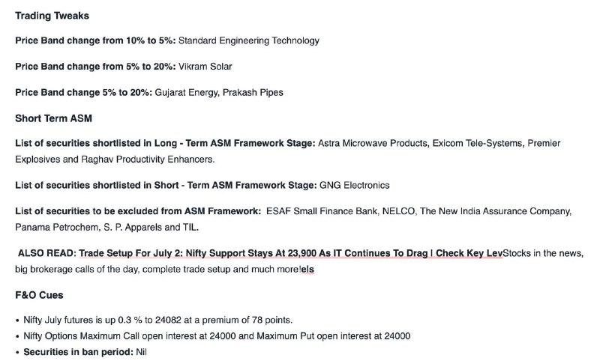Click the Vikram Solar company name

[205, 67]
